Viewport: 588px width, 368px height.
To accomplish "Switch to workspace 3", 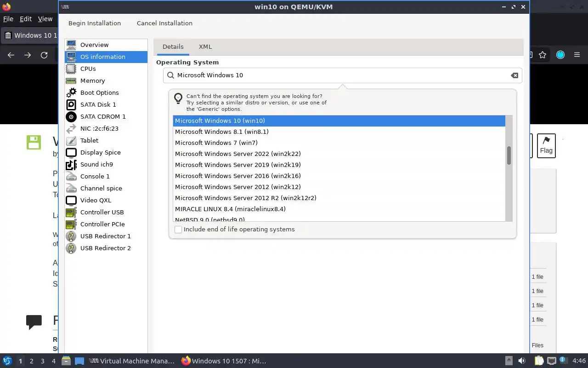I will tap(43, 361).
